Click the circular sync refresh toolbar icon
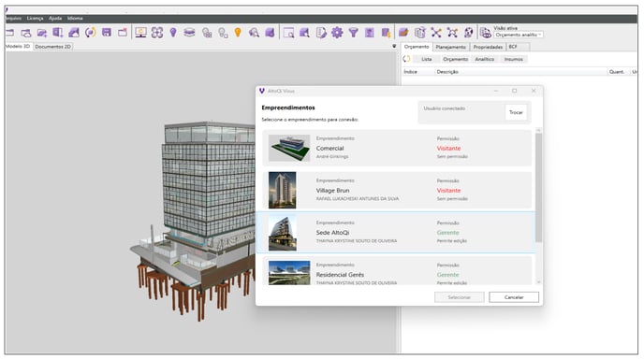 click(91, 33)
